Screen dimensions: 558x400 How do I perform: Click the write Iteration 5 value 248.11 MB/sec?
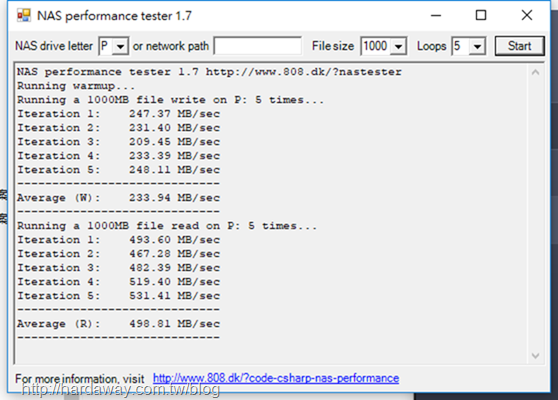click(174, 170)
